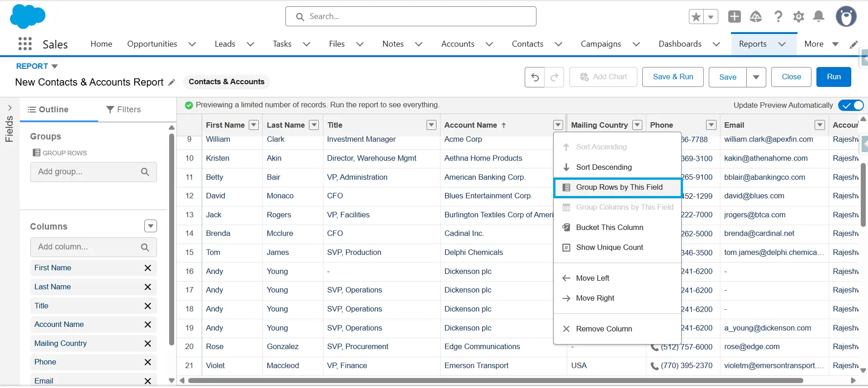This screenshot has width=868, height=388.
Task: Click the blue Run button
Action: [x=834, y=77]
